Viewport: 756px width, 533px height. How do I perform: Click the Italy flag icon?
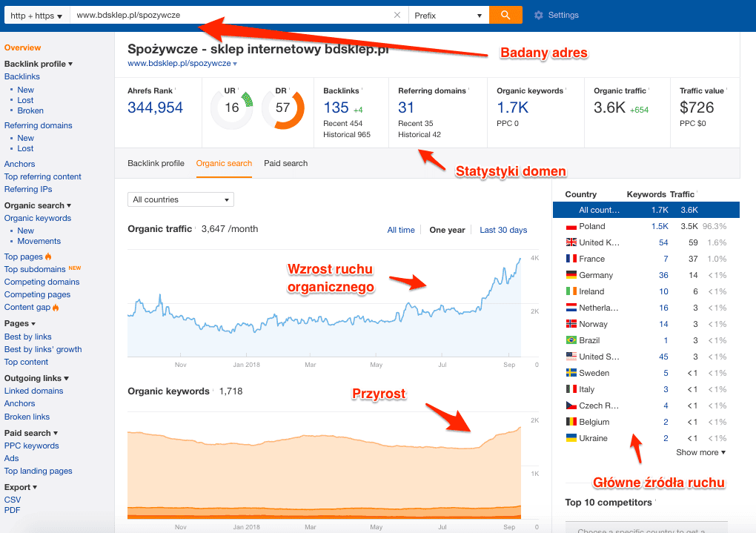click(x=571, y=389)
